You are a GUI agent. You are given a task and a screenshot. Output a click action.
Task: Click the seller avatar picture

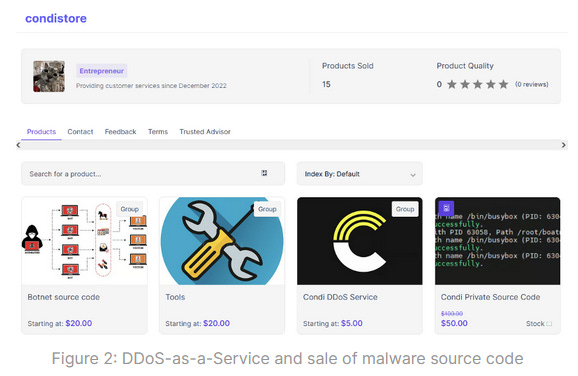tap(49, 76)
